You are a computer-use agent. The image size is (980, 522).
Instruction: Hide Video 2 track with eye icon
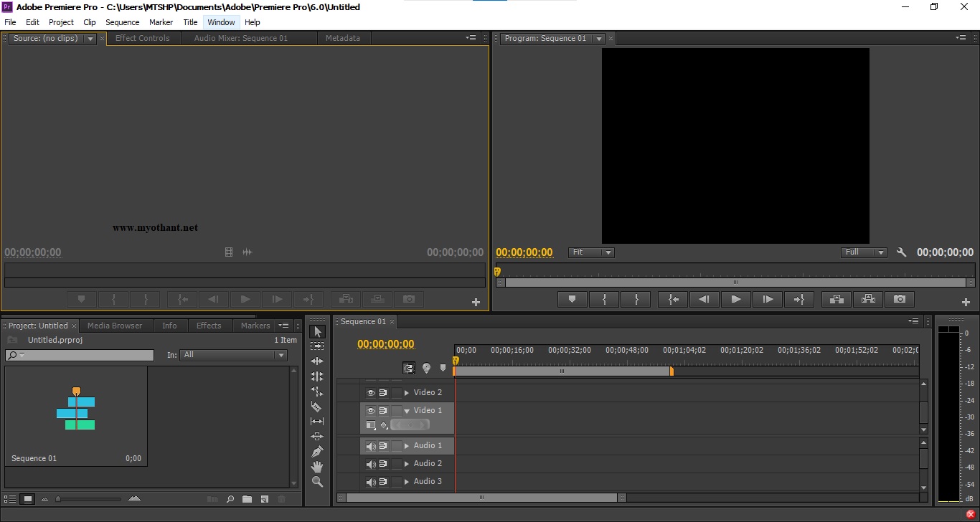371,393
